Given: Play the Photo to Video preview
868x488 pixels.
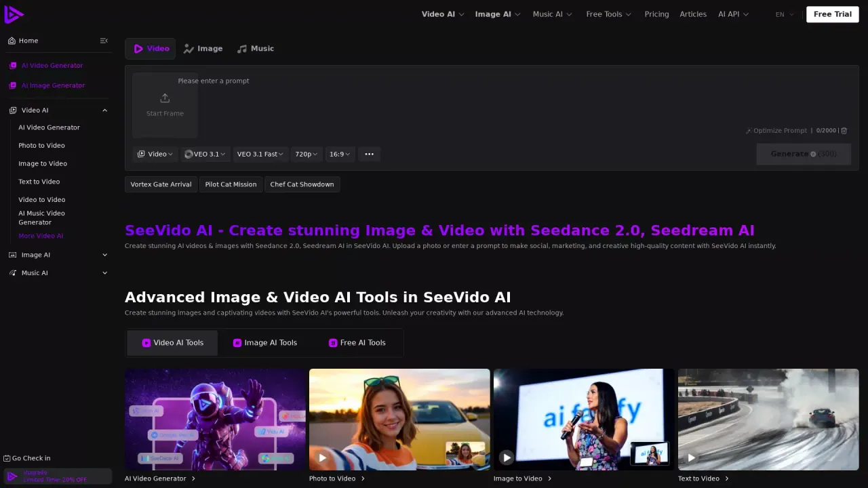Looking at the screenshot, I should (x=322, y=457).
